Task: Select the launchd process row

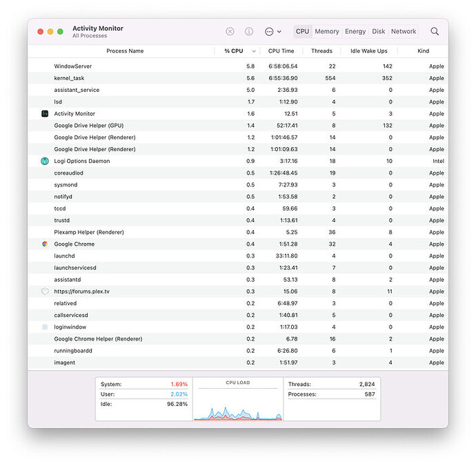Action: click(x=238, y=256)
